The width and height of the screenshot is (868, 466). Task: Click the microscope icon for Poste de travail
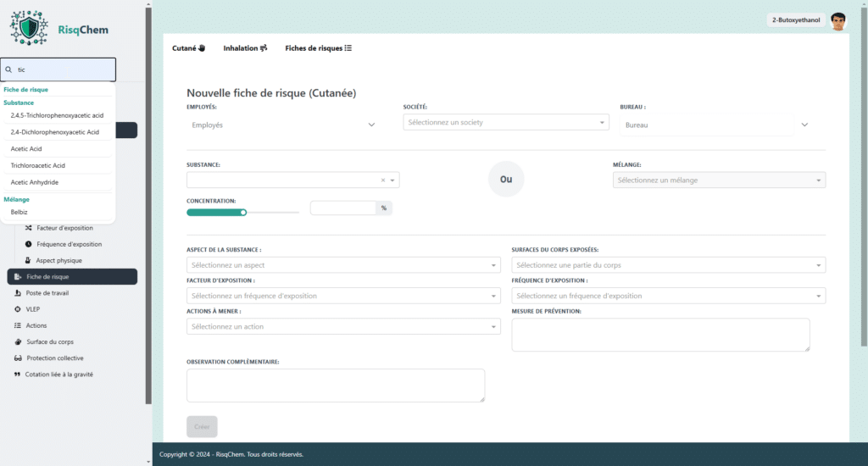(x=17, y=293)
